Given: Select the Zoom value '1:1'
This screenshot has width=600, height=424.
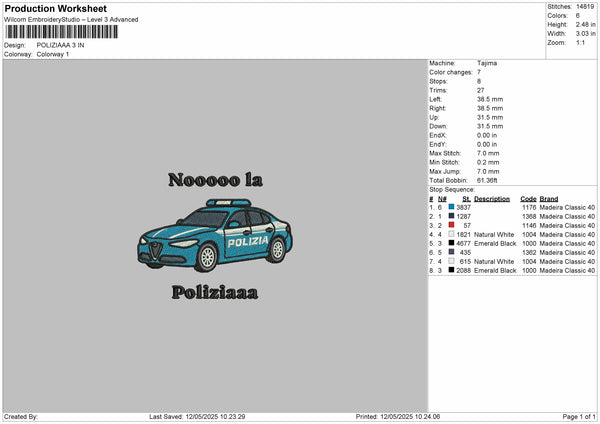Looking at the screenshot, I should coord(580,42).
